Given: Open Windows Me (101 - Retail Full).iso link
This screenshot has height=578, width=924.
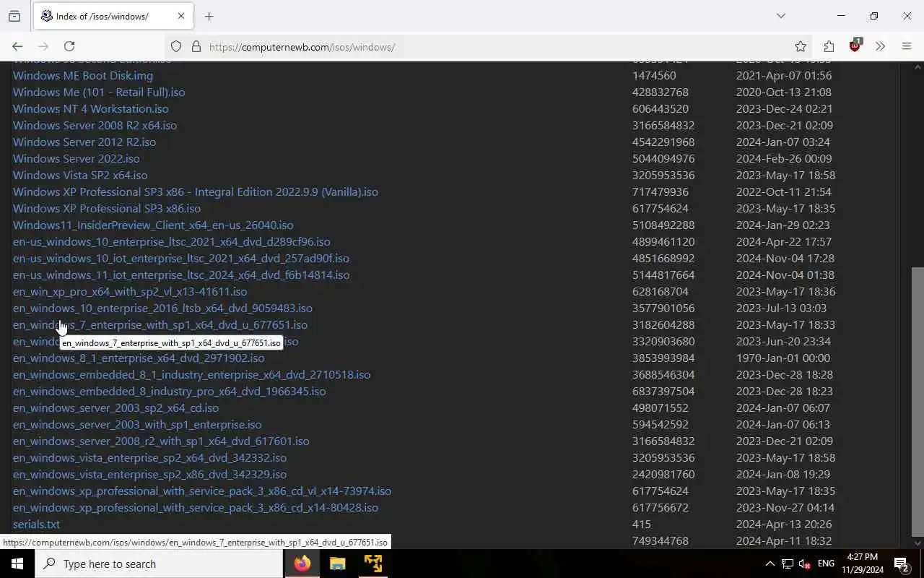Looking at the screenshot, I should click(99, 92).
